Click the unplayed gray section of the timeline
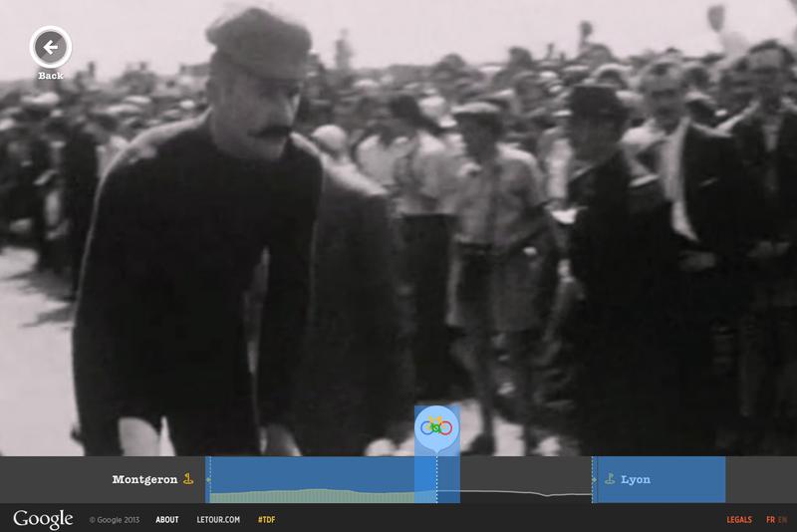The height and width of the screenshot is (532, 797). tap(526, 479)
